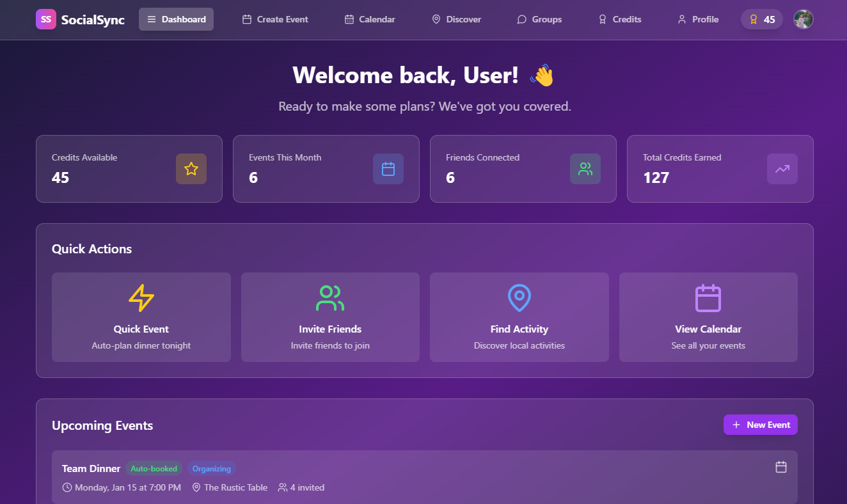The width and height of the screenshot is (847, 504).
Task: Click the people icon in Friends Connected card
Action: (585, 169)
